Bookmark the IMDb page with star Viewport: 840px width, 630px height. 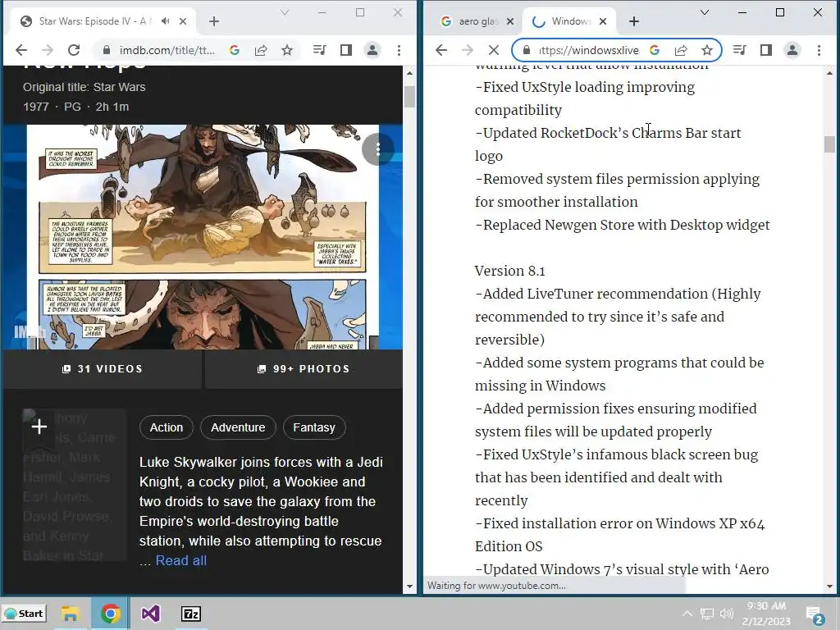pyautogui.click(x=287, y=50)
